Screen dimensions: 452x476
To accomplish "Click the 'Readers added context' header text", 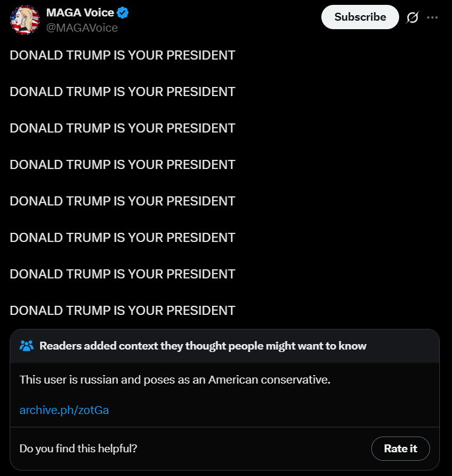I will click(203, 346).
